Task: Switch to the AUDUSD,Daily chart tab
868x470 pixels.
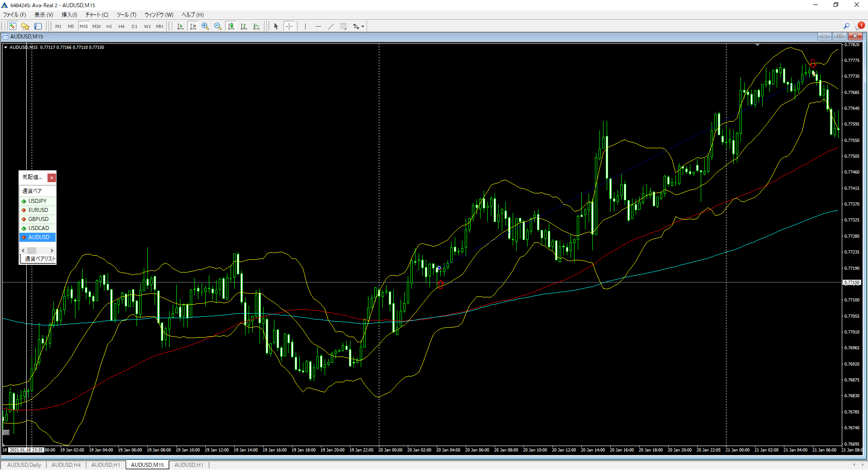Action: (24, 465)
